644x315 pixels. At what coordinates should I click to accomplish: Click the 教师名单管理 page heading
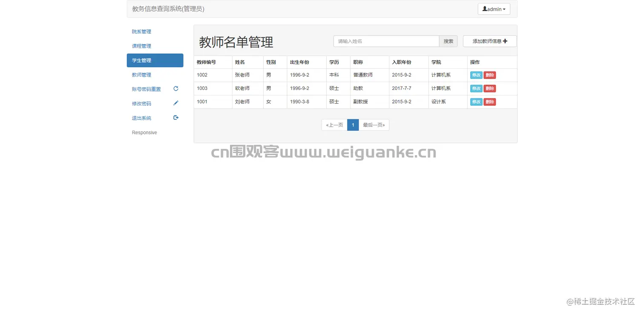pos(236,42)
